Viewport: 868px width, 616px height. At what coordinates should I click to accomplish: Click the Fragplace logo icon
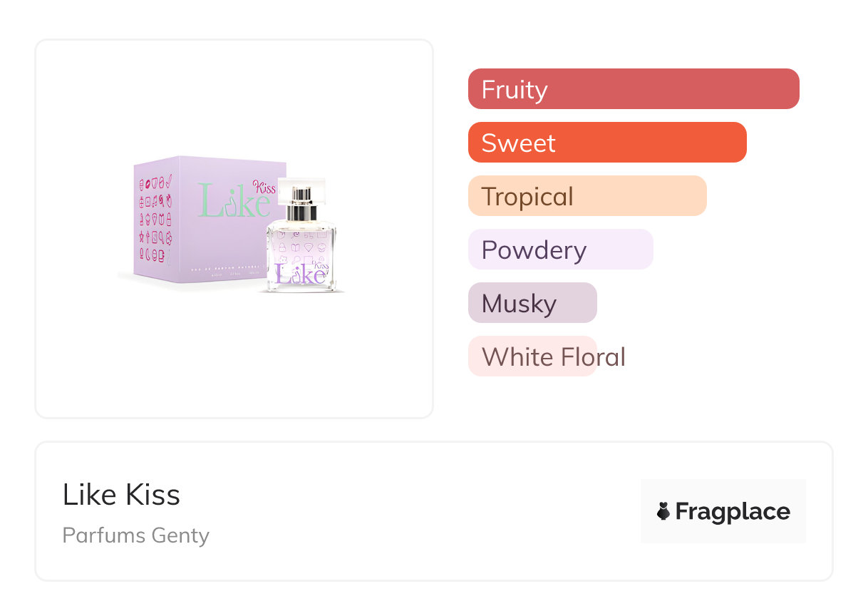pos(663,511)
